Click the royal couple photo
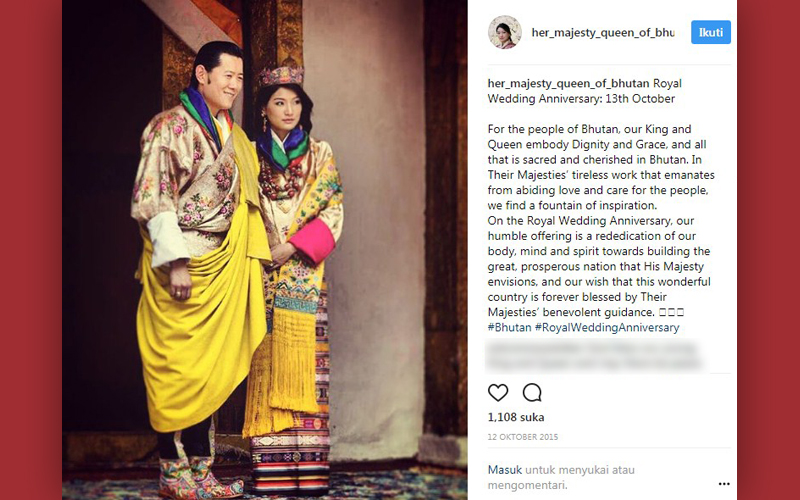 [x=265, y=250]
